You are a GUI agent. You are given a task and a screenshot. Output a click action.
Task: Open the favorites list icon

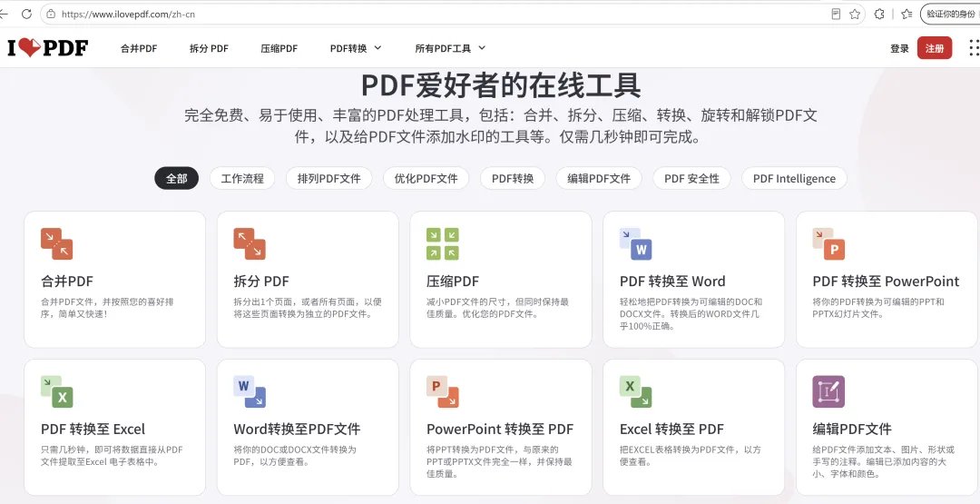[906, 14]
